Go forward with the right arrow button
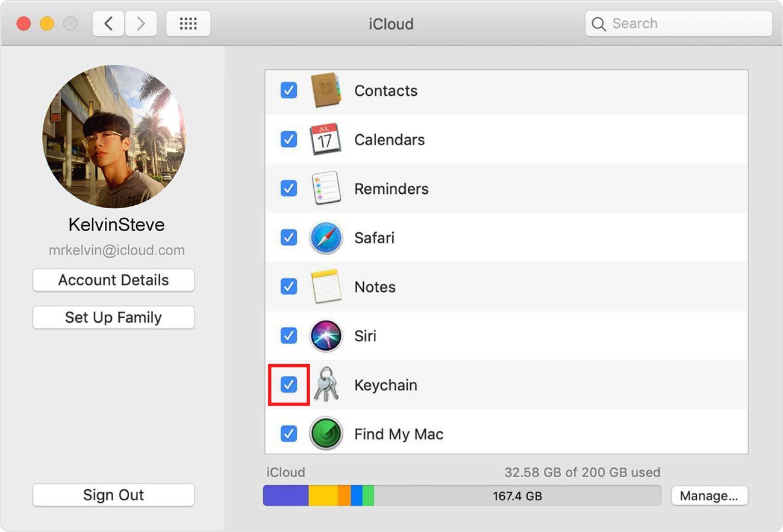 pyautogui.click(x=141, y=23)
